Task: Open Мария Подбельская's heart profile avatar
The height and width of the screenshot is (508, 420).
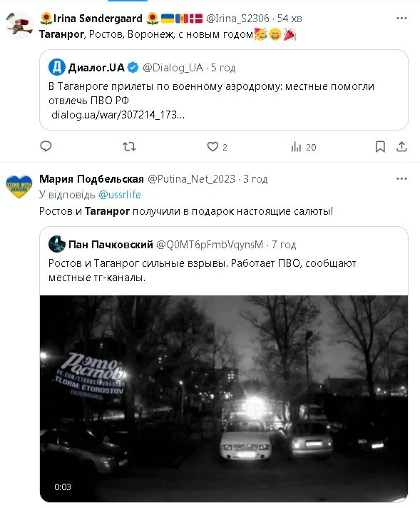Action: click(x=19, y=187)
